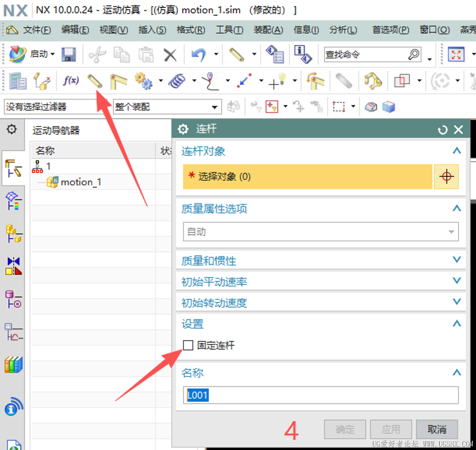
Task: Click the spring connector icon
Action: coord(177,81)
